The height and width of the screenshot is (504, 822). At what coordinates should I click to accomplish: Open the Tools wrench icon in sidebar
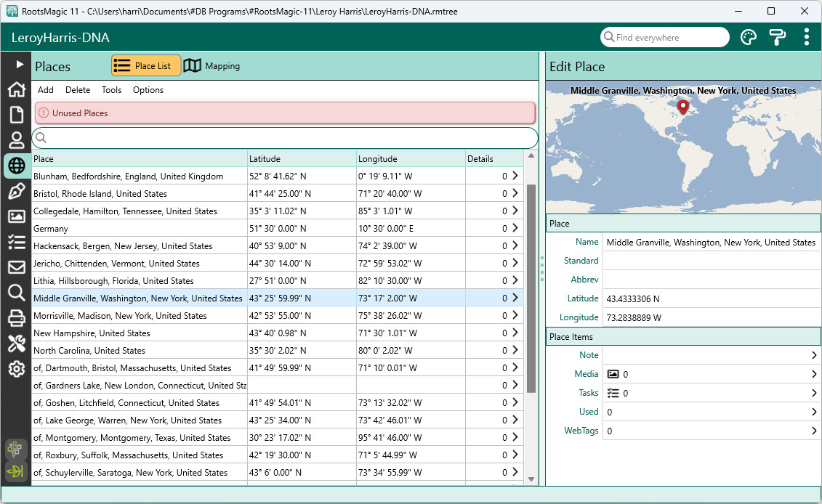coord(16,344)
